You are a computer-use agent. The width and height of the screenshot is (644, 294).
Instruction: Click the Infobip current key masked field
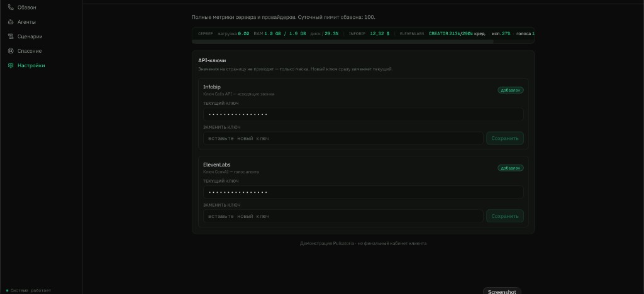[x=363, y=114]
